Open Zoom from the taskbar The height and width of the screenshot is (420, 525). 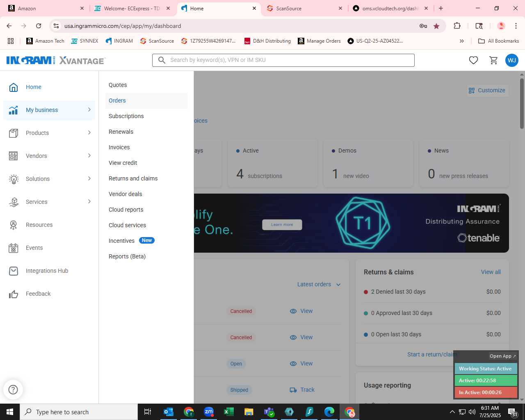click(x=209, y=412)
